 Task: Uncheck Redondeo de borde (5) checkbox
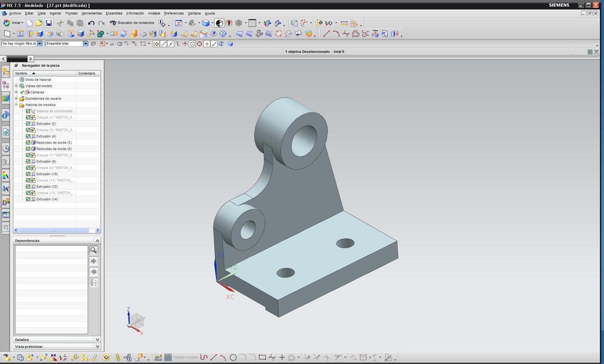[28, 143]
